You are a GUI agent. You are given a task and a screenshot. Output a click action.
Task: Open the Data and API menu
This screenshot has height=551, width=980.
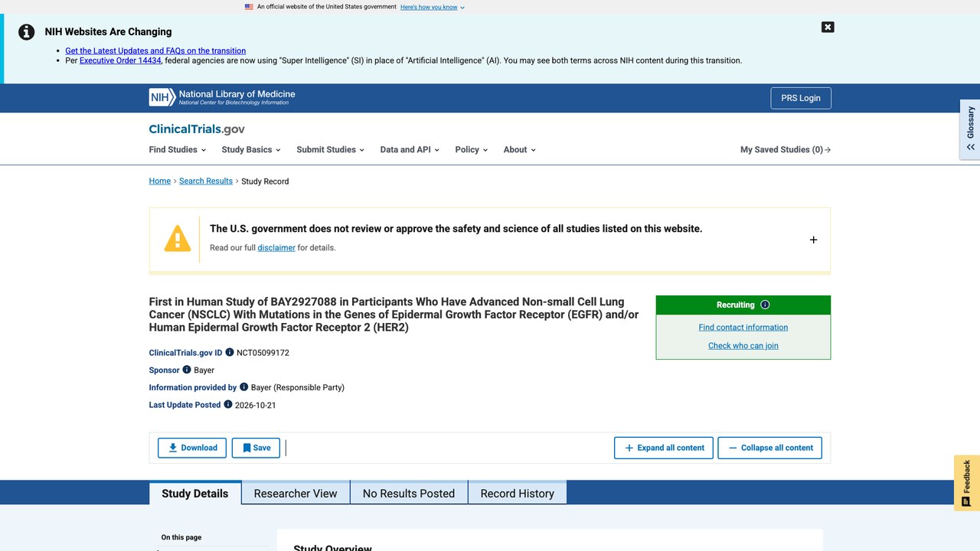[410, 150]
